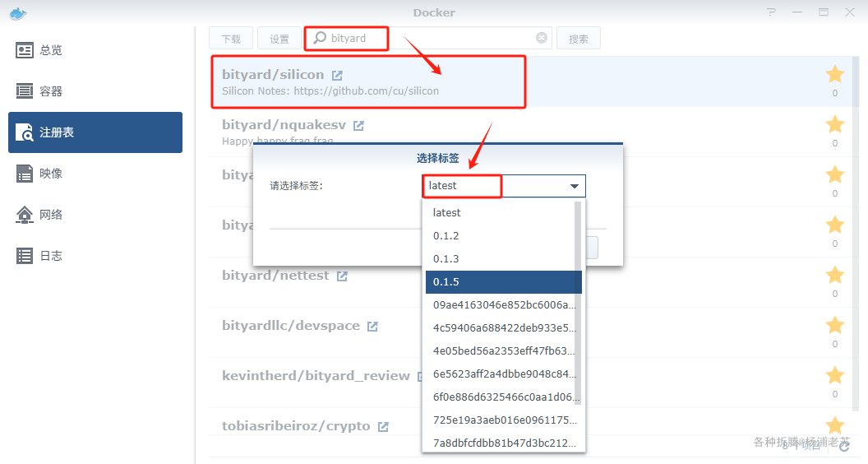868x464 pixels.
Task: Click the 下载 download button
Action: coord(231,38)
